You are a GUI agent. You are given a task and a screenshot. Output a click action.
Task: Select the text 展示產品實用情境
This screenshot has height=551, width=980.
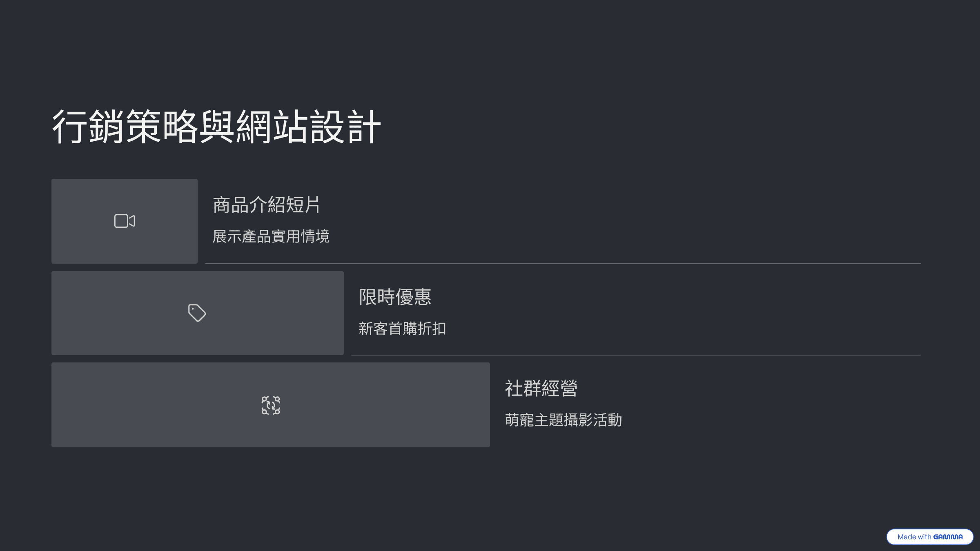click(271, 236)
